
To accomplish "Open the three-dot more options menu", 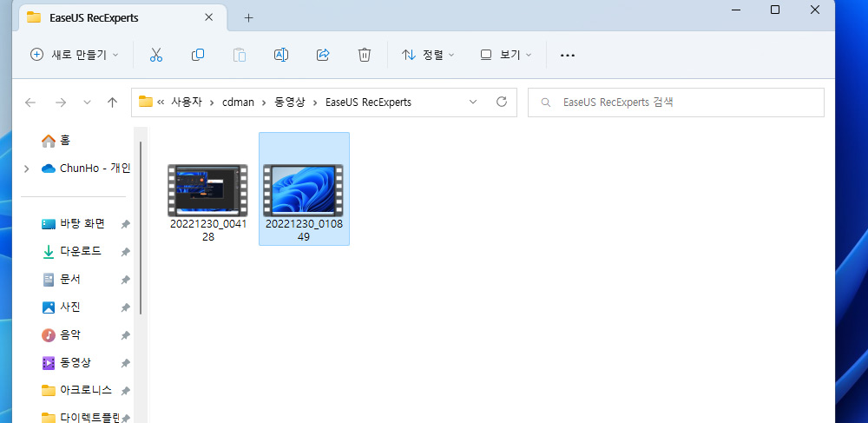I will coord(568,56).
